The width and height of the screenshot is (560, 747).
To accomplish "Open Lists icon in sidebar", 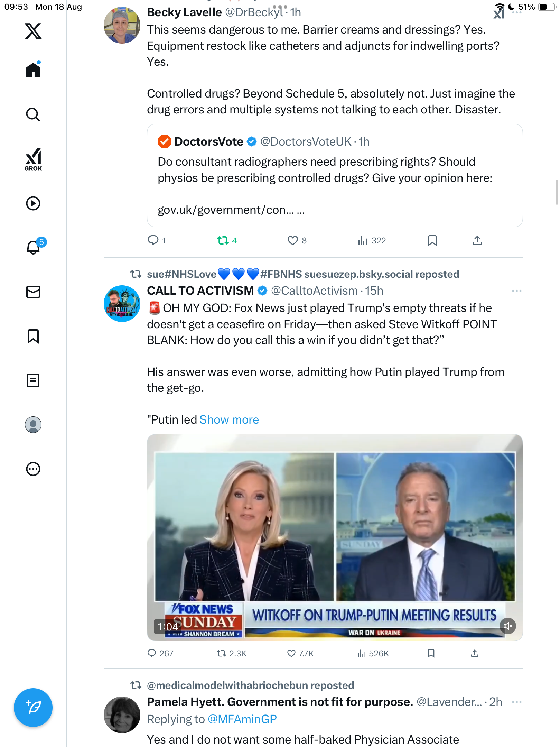I will point(33,380).
